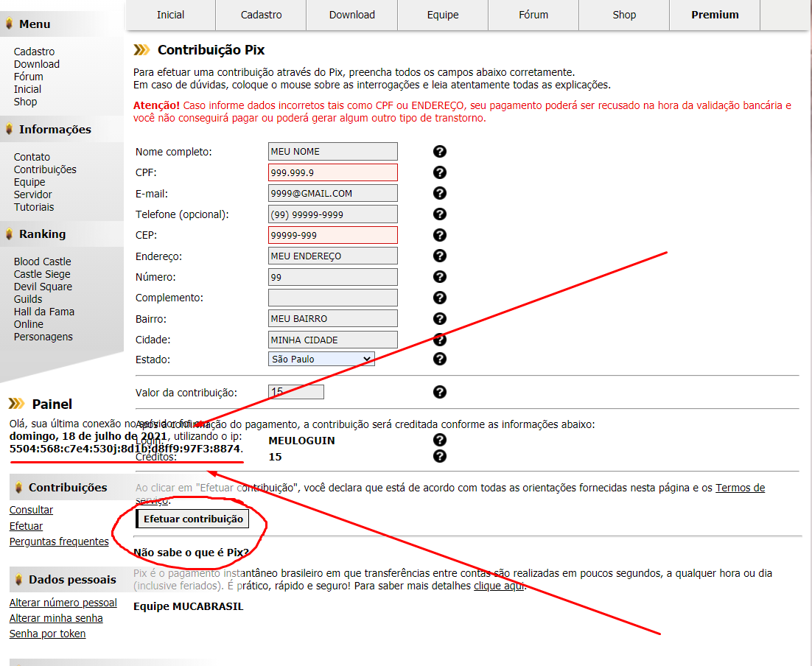Viewport: 812px width, 666px height.
Task: Click the CEP help question mark
Action: point(439,235)
